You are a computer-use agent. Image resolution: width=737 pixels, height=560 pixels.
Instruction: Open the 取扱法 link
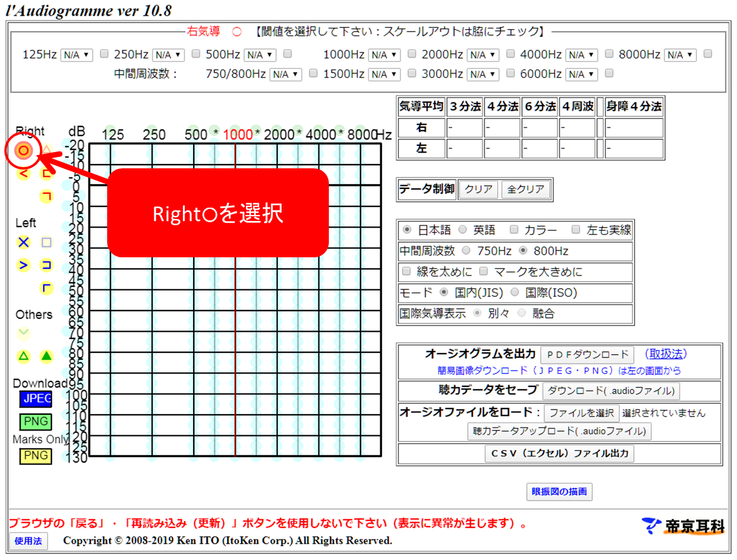coord(666,354)
